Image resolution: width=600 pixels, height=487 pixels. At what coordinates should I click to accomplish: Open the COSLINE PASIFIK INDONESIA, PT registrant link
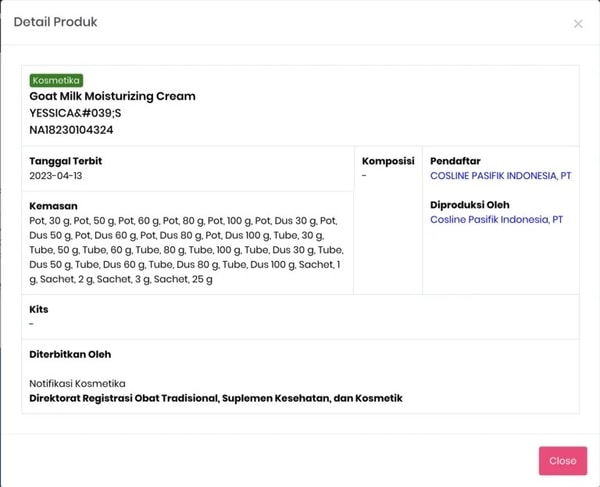[500, 176]
